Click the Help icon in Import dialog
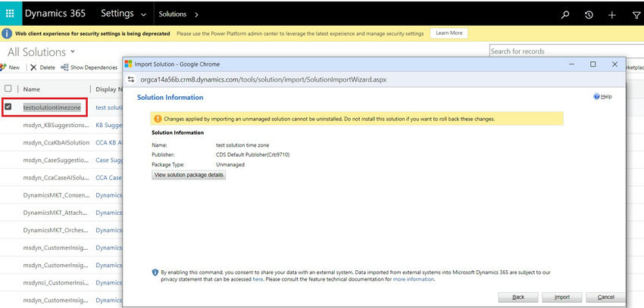The height and width of the screenshot is (308, 644). click(x=596, y=97)
